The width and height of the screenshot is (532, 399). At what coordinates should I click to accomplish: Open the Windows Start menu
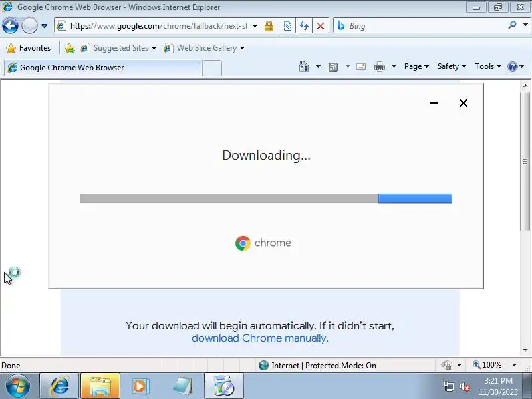click(18, 386)
